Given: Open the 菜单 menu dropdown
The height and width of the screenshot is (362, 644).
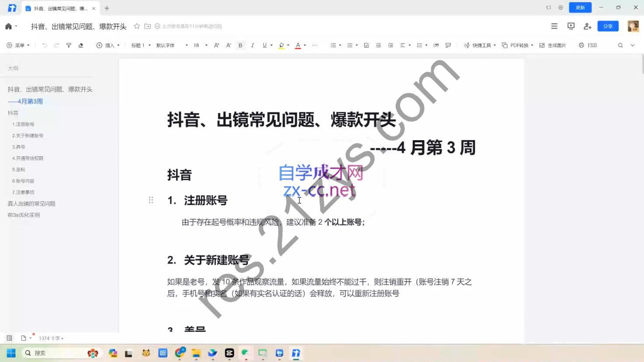Looking at the screenshot, I should (18, 45).
